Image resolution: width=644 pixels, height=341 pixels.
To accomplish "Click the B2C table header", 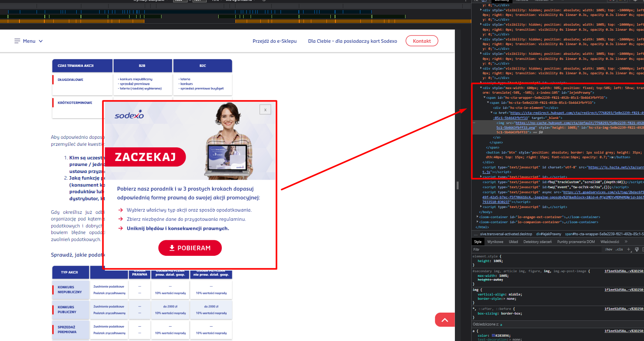I will pyautogui.click(x=203, y=66).
